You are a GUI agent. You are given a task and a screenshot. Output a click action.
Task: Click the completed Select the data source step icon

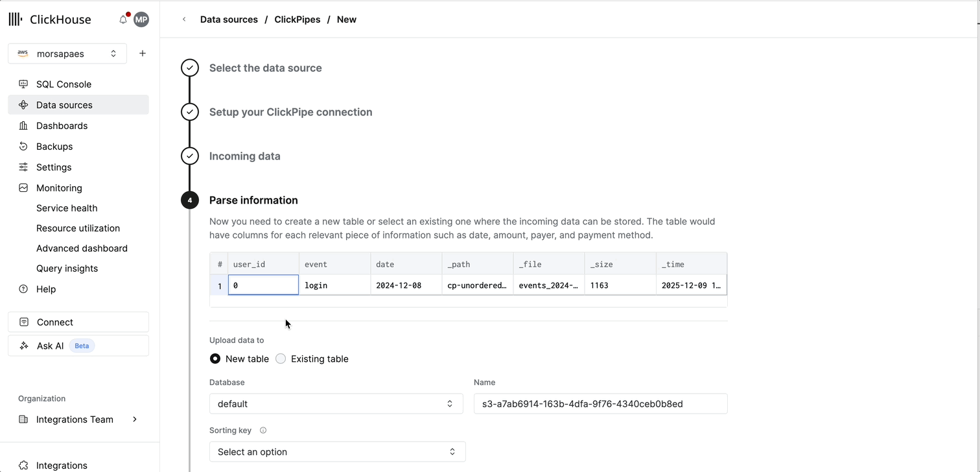[190, 68]
